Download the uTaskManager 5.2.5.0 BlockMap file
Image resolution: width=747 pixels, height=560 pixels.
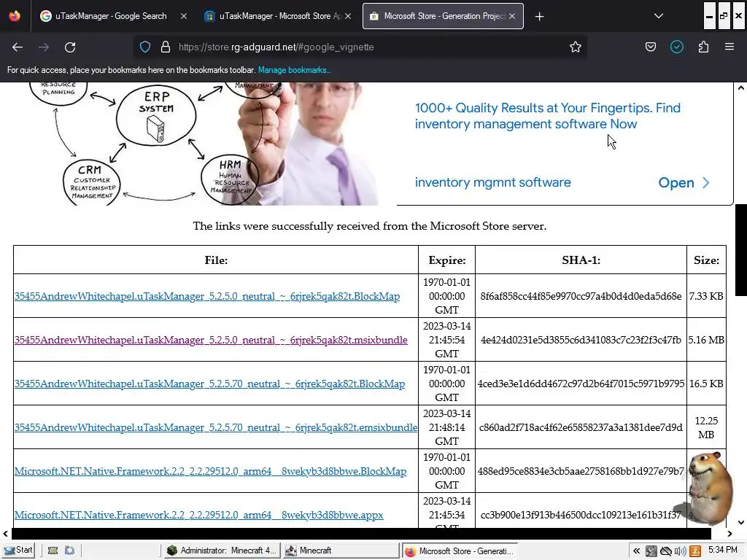[x=206, y=296]
